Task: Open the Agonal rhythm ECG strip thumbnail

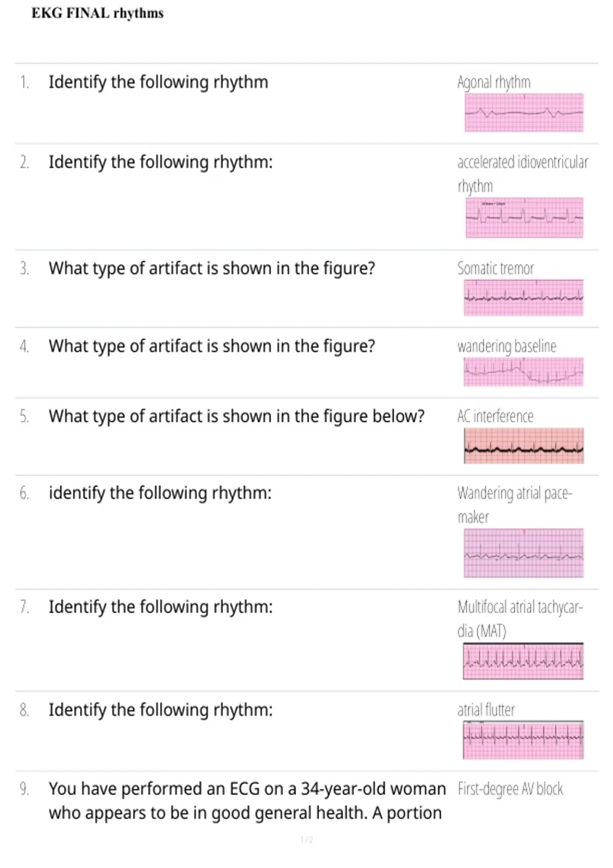Action: point(524,113)
